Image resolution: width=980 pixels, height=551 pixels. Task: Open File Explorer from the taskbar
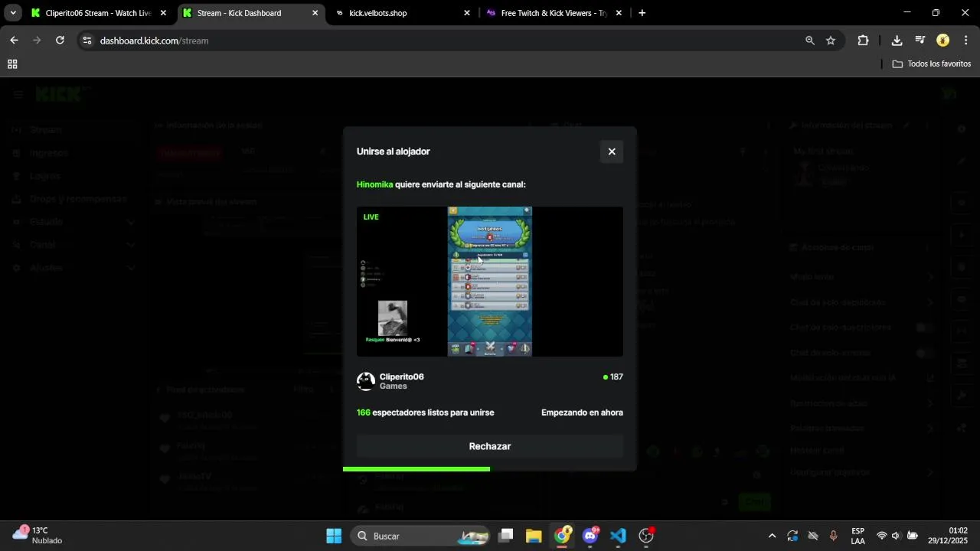[x=534, y=536]
